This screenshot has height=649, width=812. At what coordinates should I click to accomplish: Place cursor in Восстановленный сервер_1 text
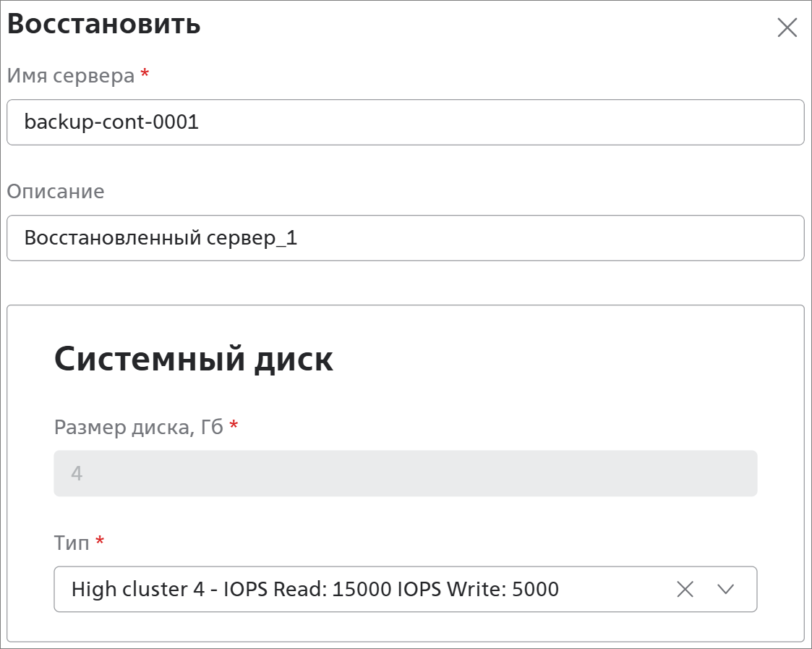161,238
